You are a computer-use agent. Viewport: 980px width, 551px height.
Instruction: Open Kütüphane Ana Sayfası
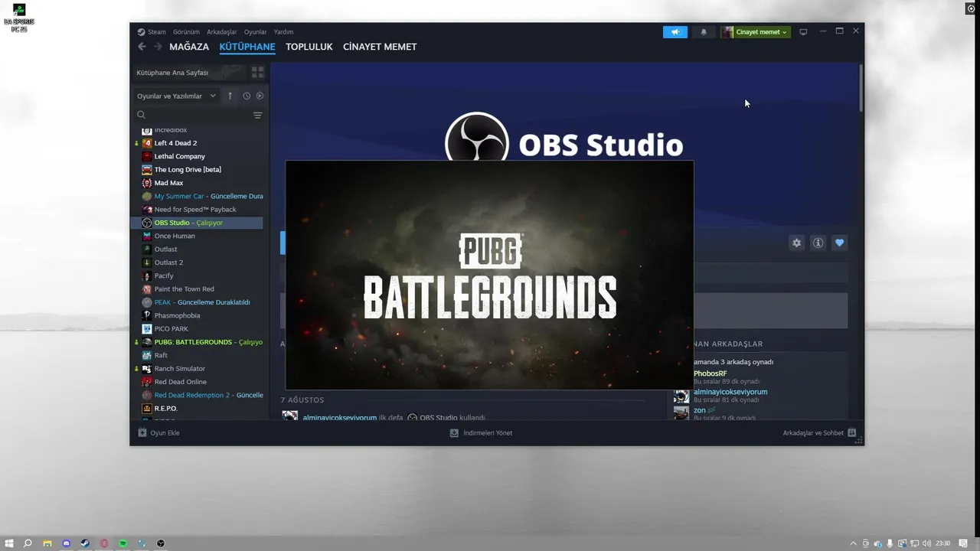[191, 72]
